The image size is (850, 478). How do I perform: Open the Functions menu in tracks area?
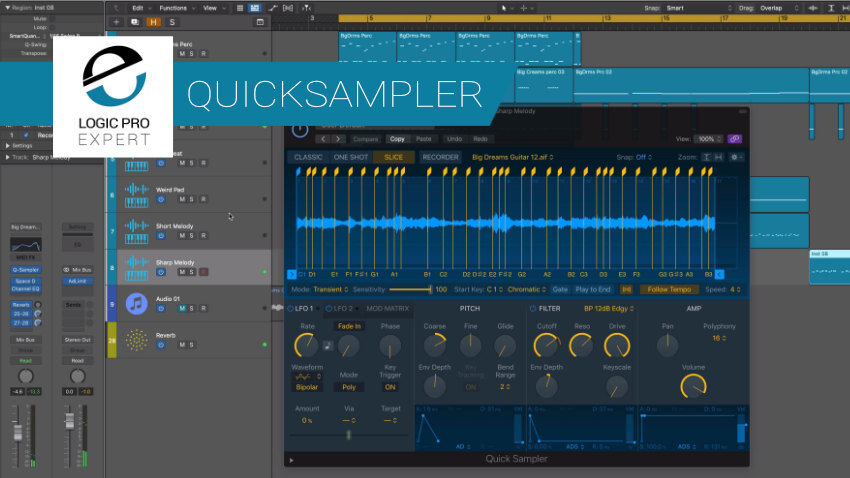[177, 8]
